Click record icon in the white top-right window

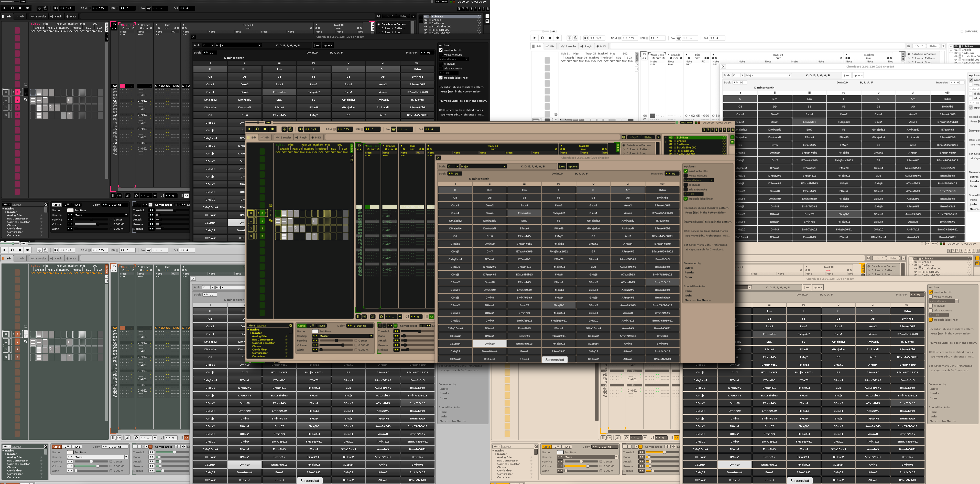(558, 38)
